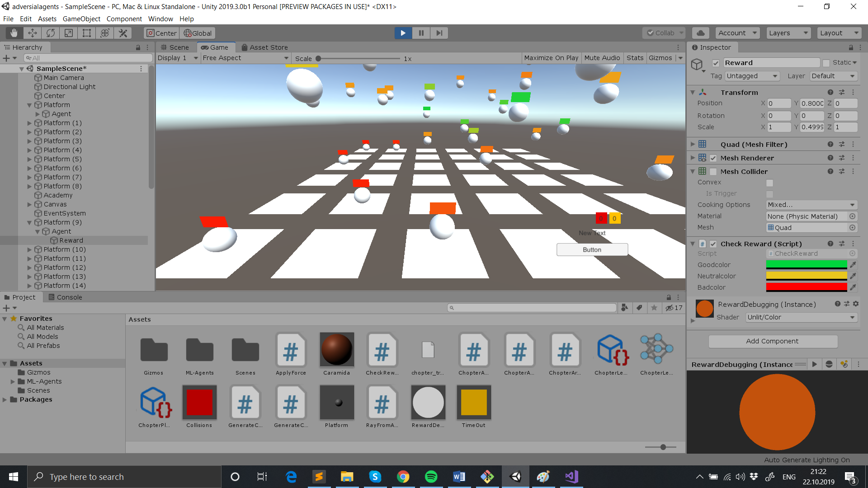
Task: Click the Goodcolor green swatch
Action: click(x=806, y=265)
